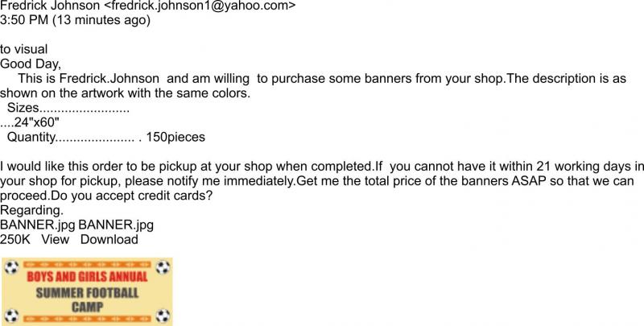The height and width of the screenshot is (326, 644).
Task: Click the bottom-right soccer ball in banner
Action: click(163, 316)
